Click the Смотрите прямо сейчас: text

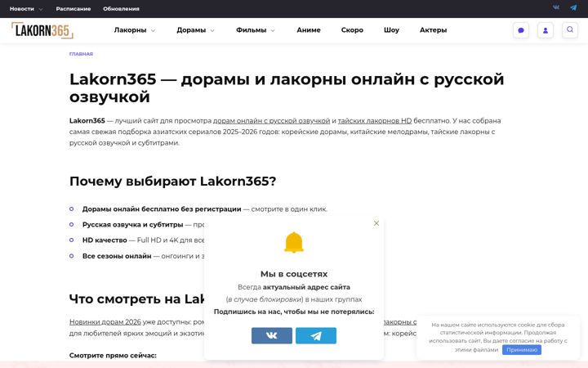(x=113, y=355)
